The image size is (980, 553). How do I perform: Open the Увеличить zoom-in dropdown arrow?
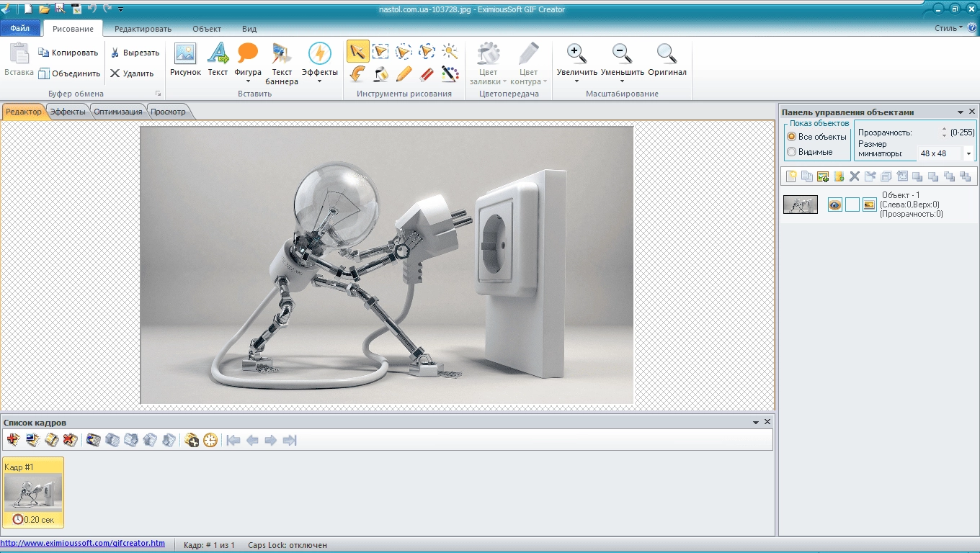(x=576, y=81)
